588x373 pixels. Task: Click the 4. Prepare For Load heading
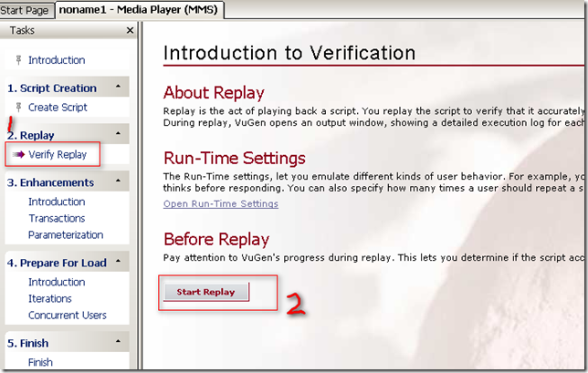pos(57,263)
